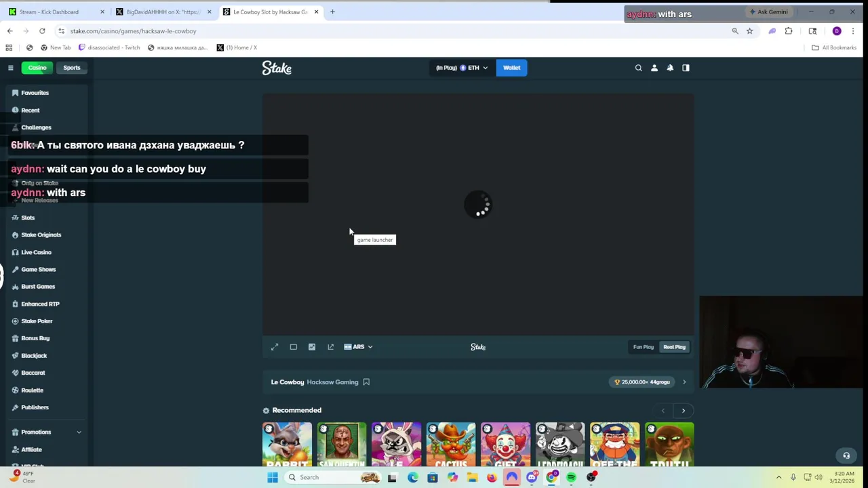Open the ARS display currency dropdown
The width and height of the screenshot is (868, 488).
coord(358,347)
